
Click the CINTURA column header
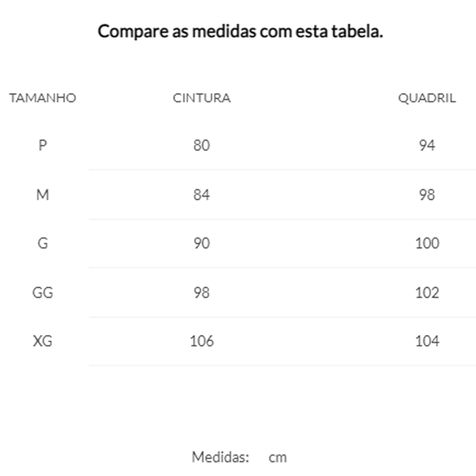tap(202, 98)
